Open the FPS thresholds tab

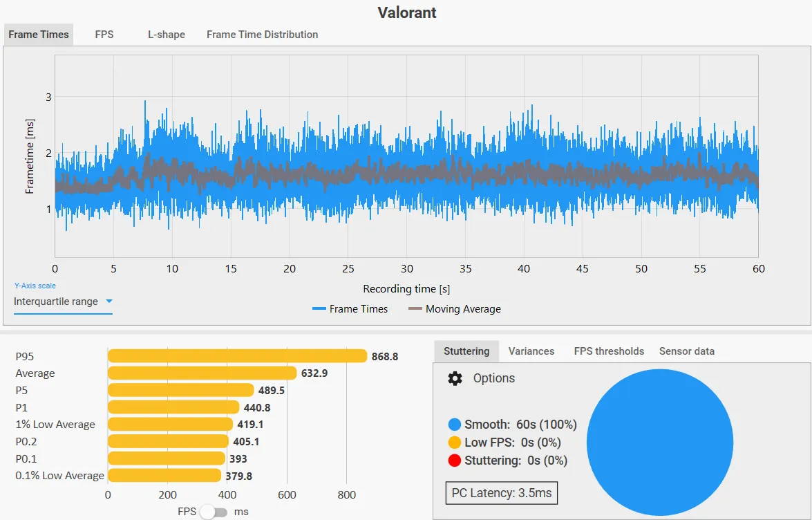click(x=609, y=351)
